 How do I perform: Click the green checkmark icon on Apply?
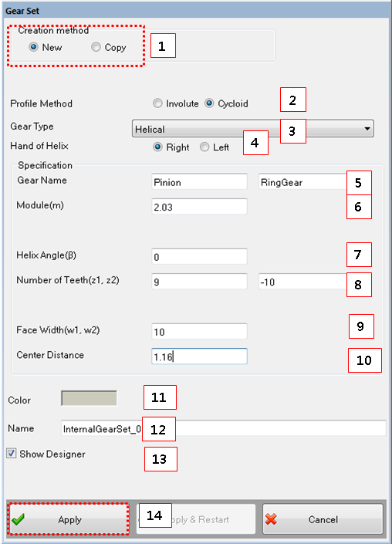[x=18, y=519]
